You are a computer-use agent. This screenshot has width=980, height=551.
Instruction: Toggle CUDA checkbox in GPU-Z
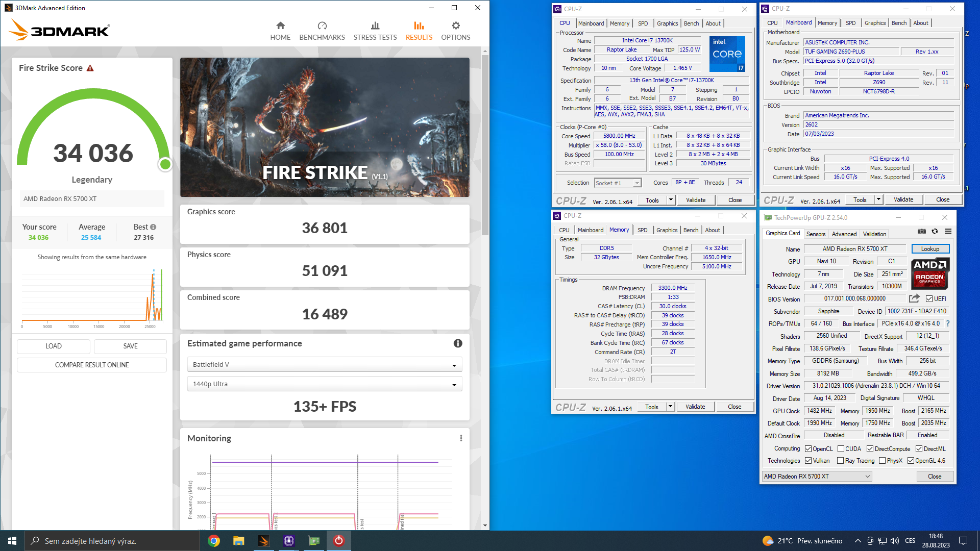[841, 449]
